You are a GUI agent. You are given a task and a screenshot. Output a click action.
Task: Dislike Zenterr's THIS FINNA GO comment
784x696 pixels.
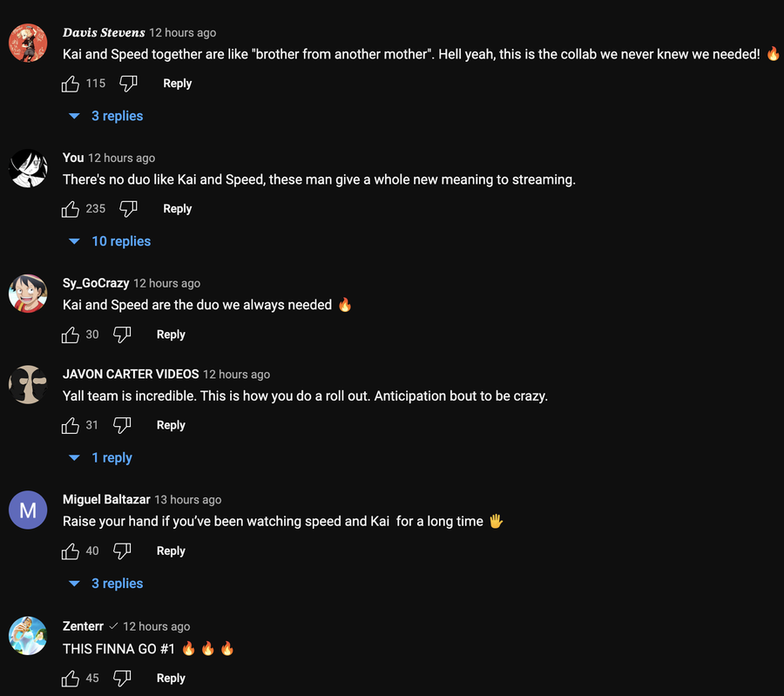pos(122,678)
